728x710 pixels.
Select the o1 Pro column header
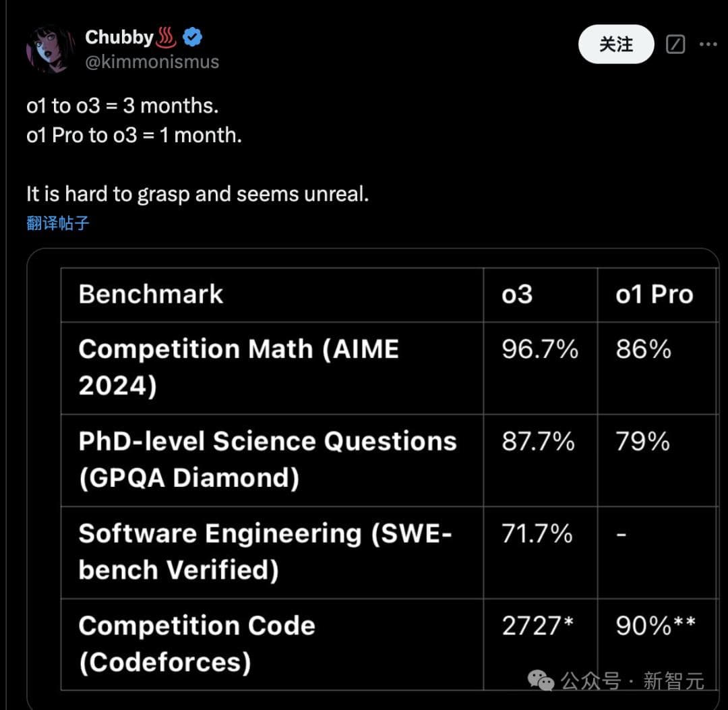click(654, 295)
